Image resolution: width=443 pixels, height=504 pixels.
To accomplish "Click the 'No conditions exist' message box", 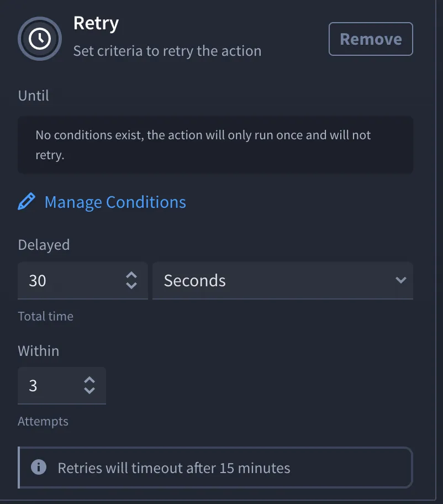I will pyautogui.click(x=215, y=145).
